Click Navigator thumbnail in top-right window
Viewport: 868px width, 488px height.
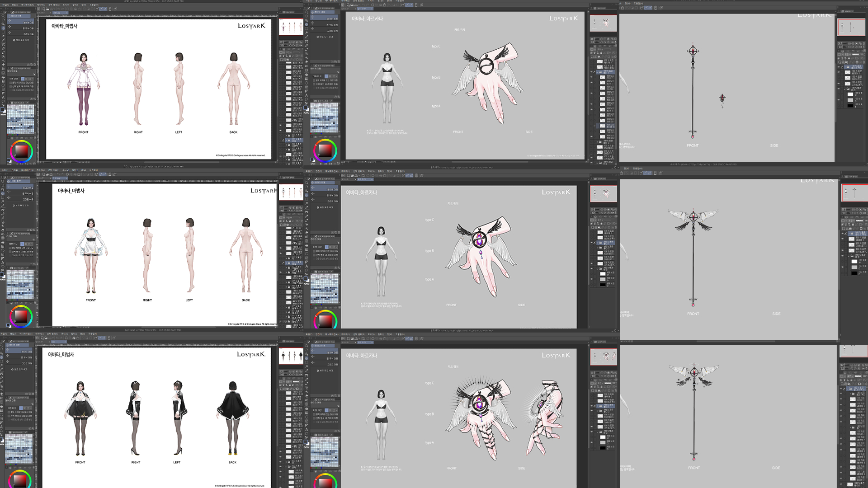[851, 27]
